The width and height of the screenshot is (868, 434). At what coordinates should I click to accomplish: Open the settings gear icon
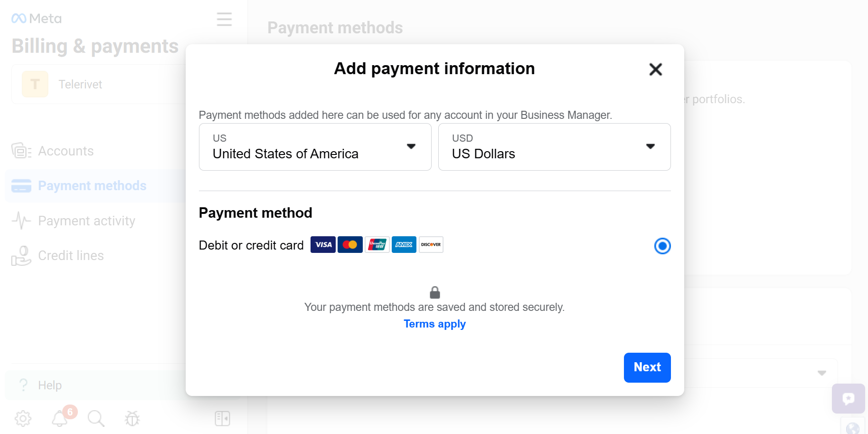23,418
